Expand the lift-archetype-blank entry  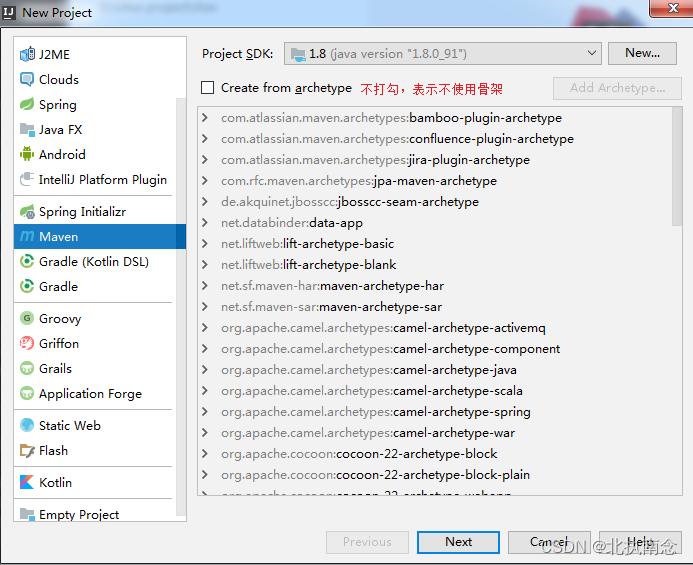[x=205, y=265]
